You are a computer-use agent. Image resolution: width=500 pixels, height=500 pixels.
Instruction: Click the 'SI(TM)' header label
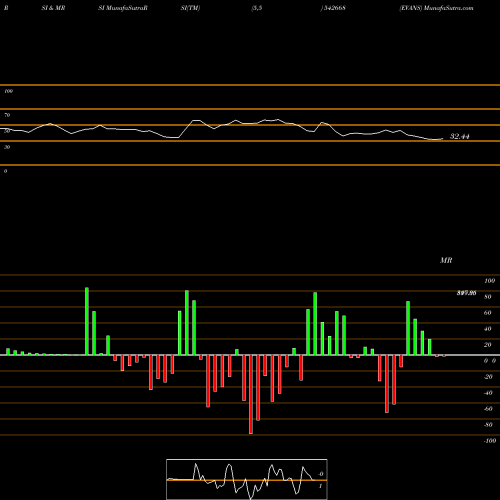(x=190, y=8)
